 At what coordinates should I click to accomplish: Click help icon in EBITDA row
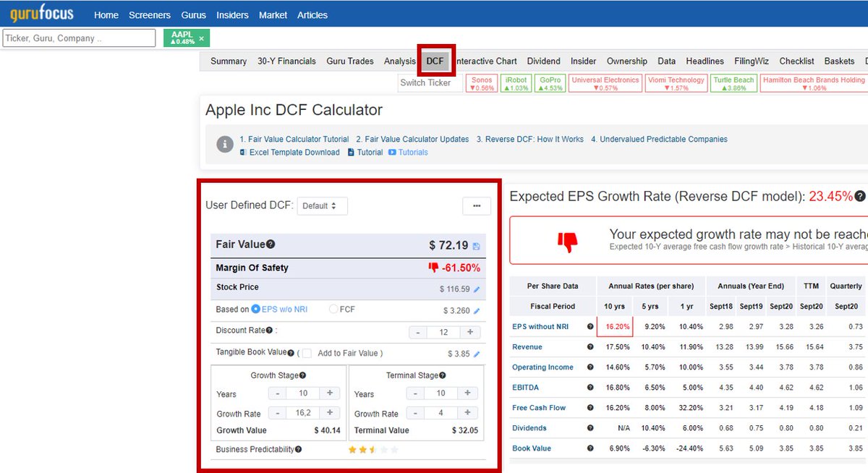pyautogui.click(x=590, y=388)
